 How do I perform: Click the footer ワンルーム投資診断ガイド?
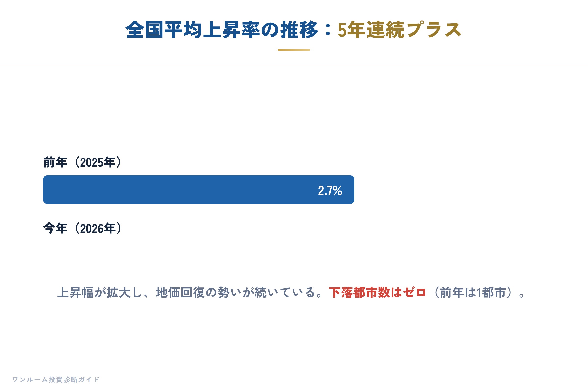coord(56,380)
